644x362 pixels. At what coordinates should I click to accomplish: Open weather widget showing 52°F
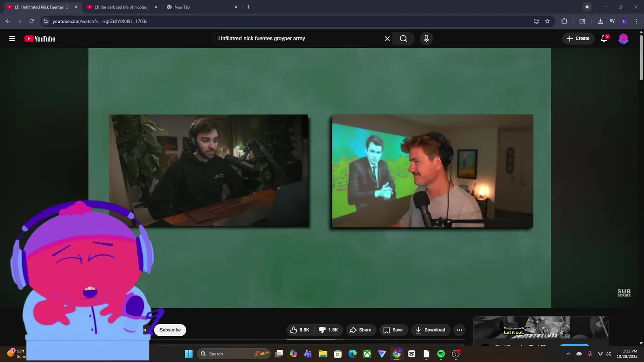(16, 354)
